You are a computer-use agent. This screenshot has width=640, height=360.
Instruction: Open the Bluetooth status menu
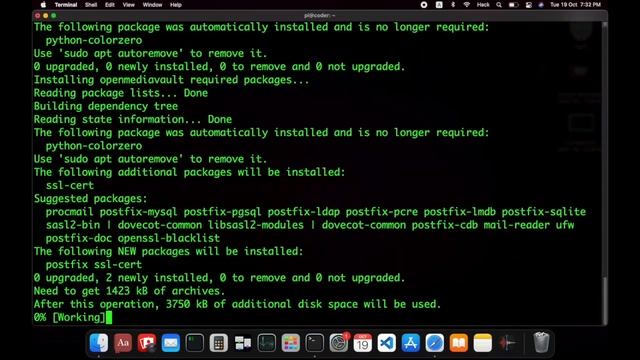pyautogui.click(x=453, y=5)
